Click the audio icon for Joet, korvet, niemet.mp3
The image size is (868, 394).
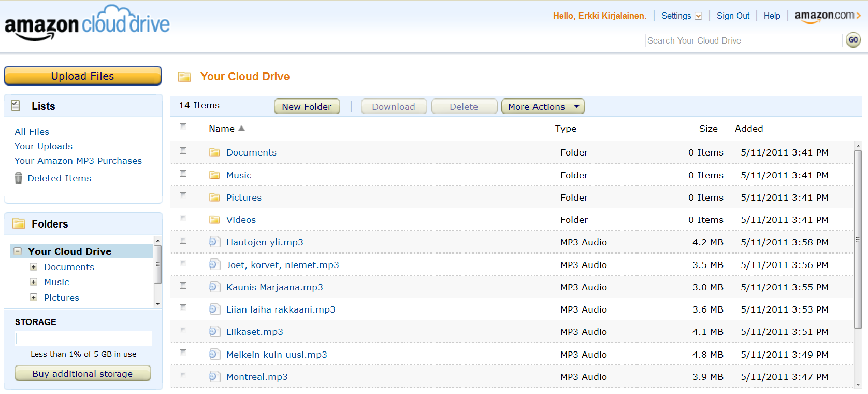[x=214, y=264]
